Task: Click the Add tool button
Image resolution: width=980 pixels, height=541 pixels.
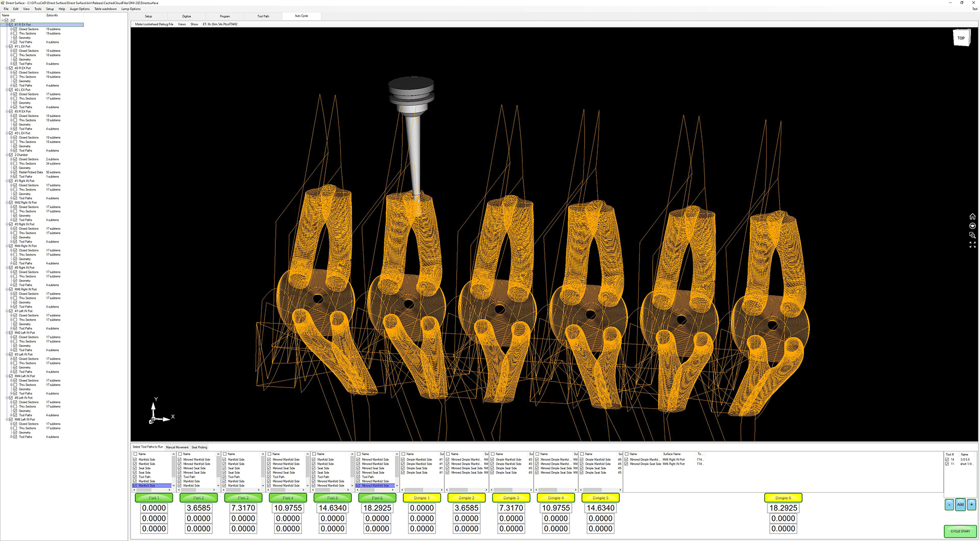Action: [x=960, y=504]
